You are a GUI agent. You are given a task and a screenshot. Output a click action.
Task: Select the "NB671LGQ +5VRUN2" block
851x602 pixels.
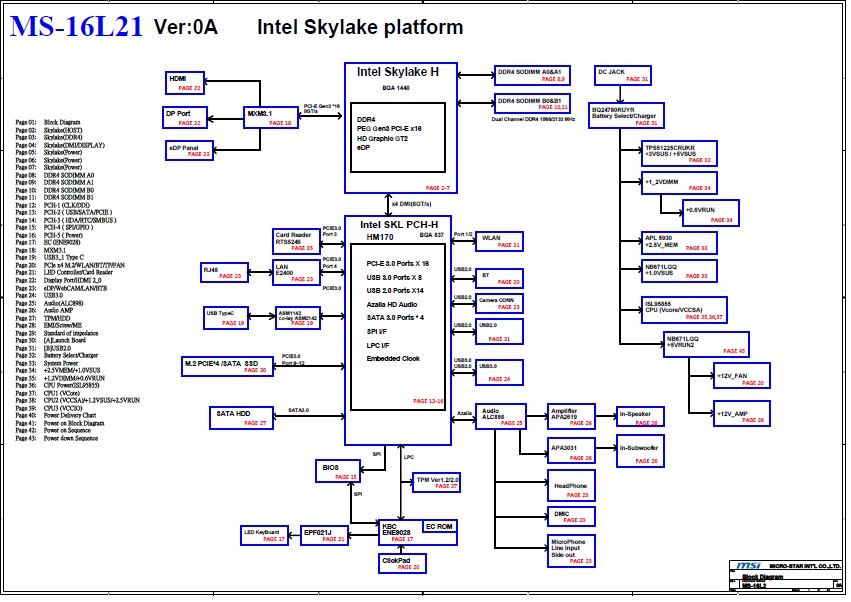[706, 345]
